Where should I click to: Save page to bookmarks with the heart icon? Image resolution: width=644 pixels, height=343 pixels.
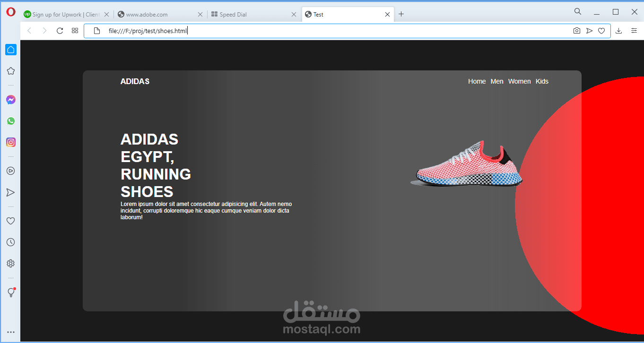coord(601,30)
